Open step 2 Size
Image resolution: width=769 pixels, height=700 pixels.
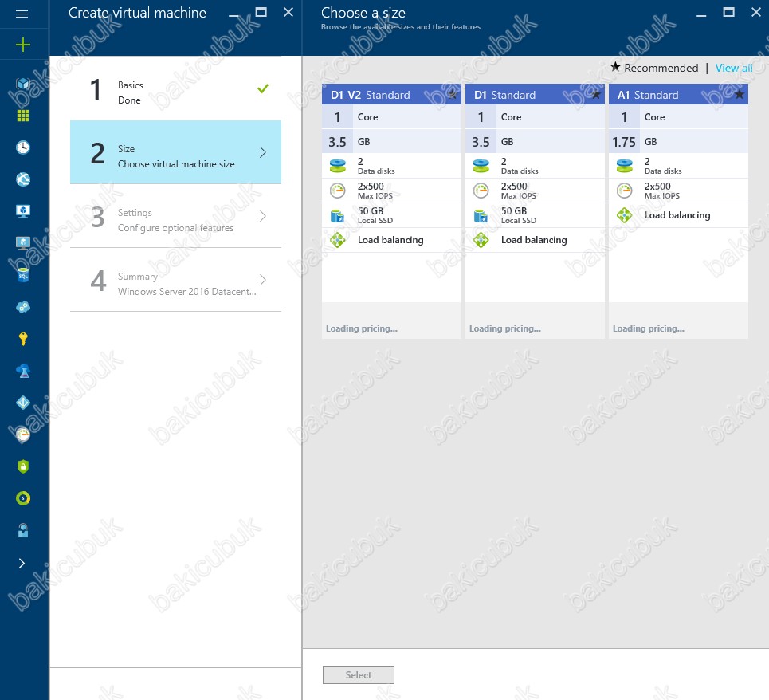pos(175,152)
